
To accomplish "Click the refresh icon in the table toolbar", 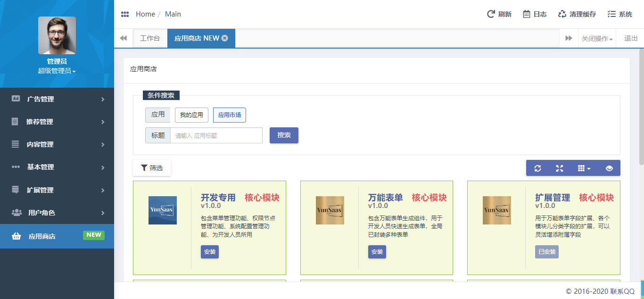I will (537, 168).
